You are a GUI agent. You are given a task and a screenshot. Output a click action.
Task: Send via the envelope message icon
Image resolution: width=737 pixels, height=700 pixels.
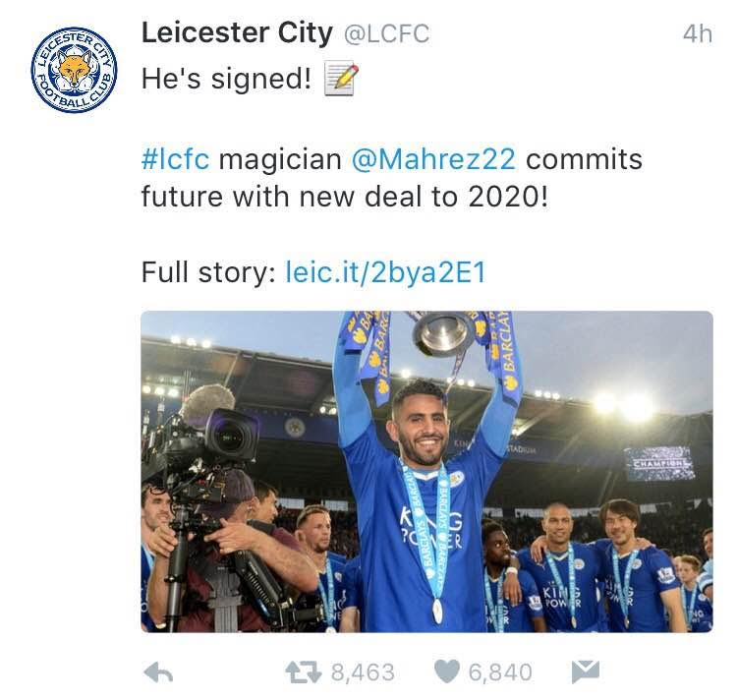[x=584, y=672]
